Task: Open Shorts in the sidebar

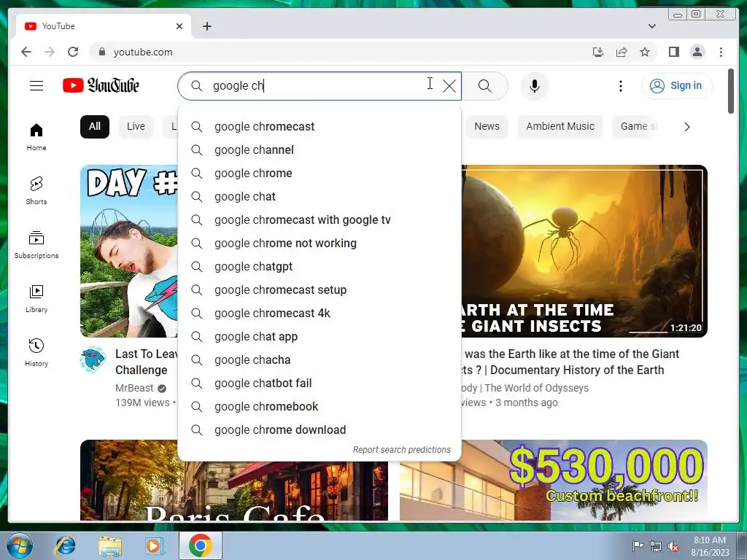Action: pos(36,190)
